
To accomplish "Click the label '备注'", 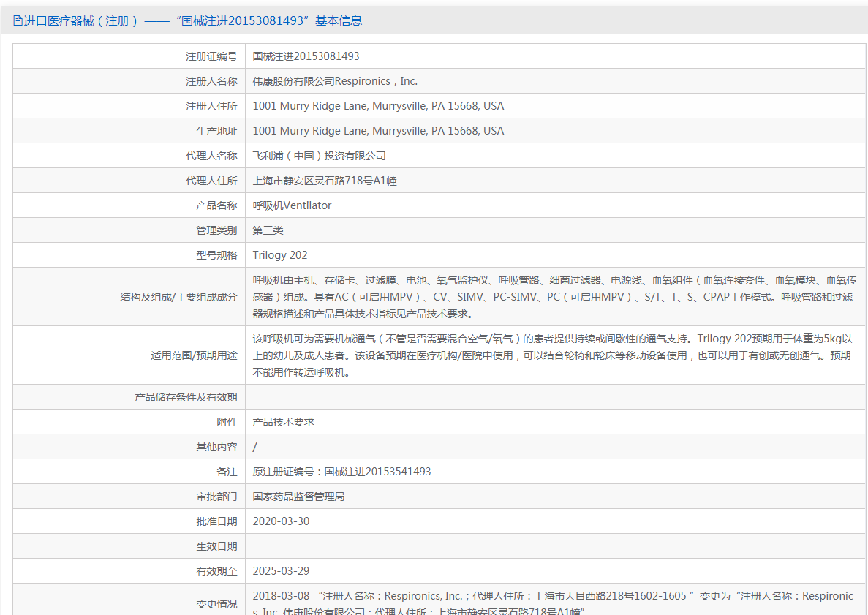I will tap(227, 472).
